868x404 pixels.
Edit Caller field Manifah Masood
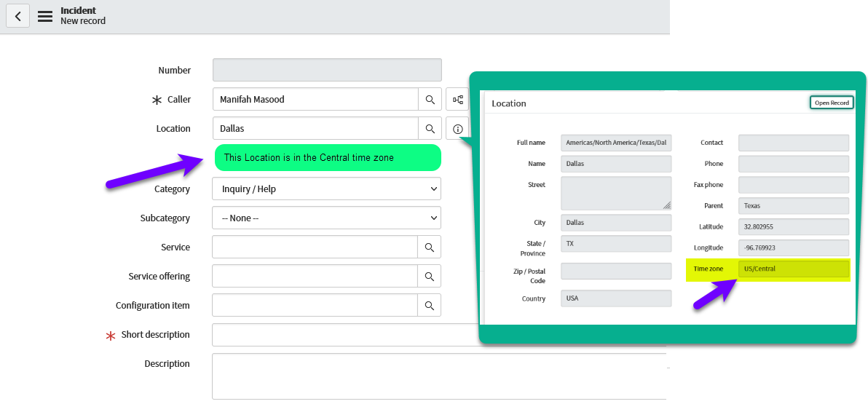tap(315, 99)
